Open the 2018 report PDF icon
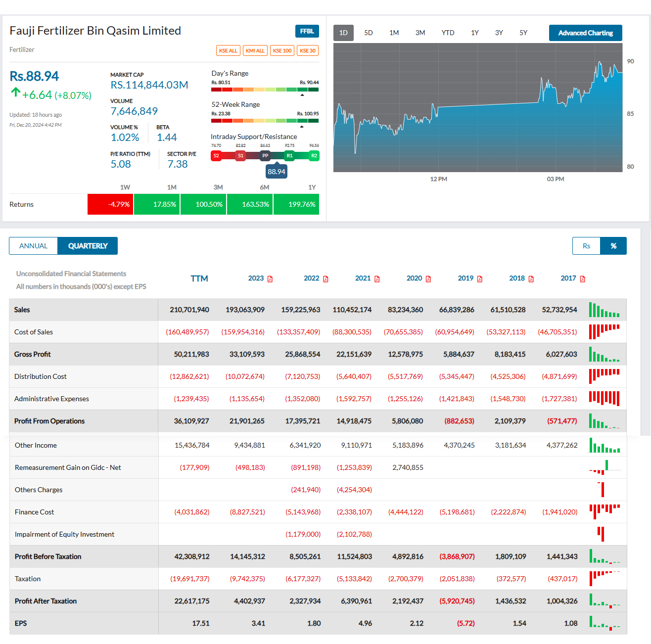The width and height of the screenshot is (651, 644). pos(531,279)
